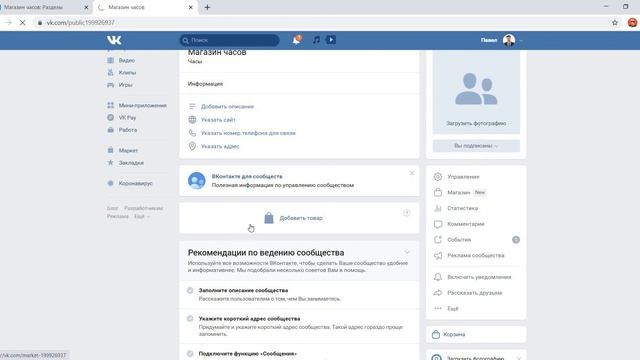Click Указать сайт link
This screenshot has height=360, width=640.
tap(218, 120)
